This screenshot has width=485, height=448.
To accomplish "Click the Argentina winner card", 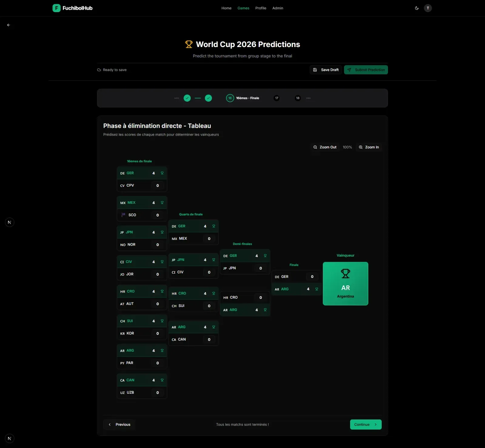I will point(345,284).
